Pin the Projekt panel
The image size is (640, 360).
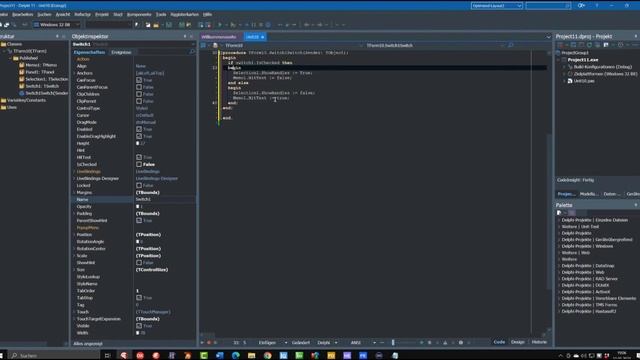[636, 36]
